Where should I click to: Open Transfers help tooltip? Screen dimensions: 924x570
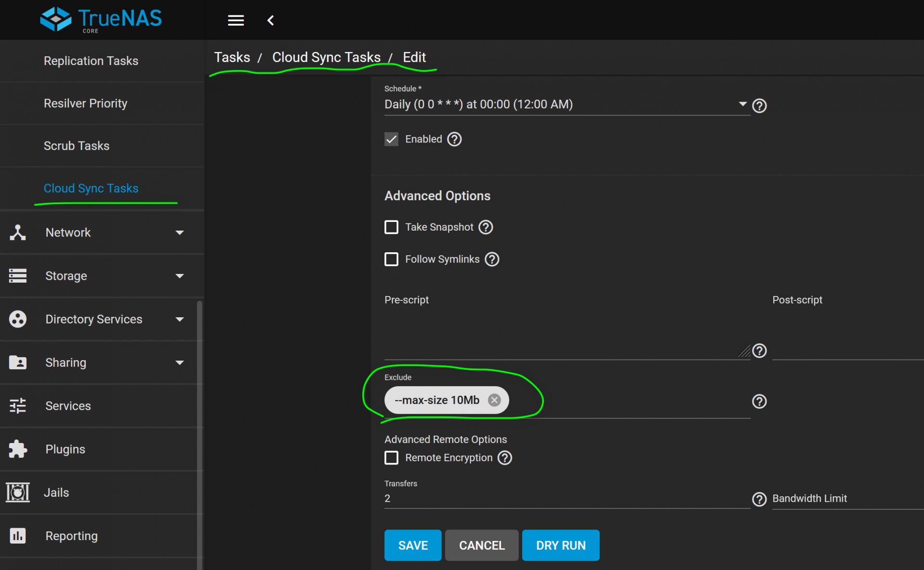(759, 499)
